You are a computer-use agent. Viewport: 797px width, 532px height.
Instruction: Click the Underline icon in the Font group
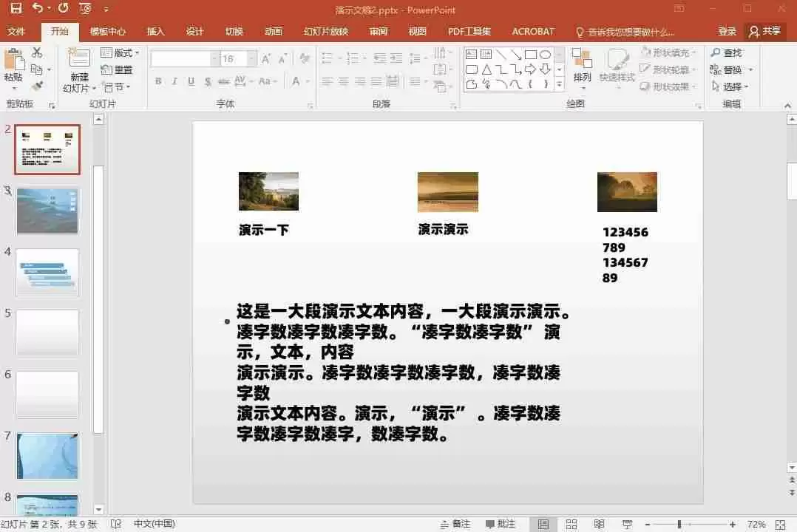pos(189,81)
